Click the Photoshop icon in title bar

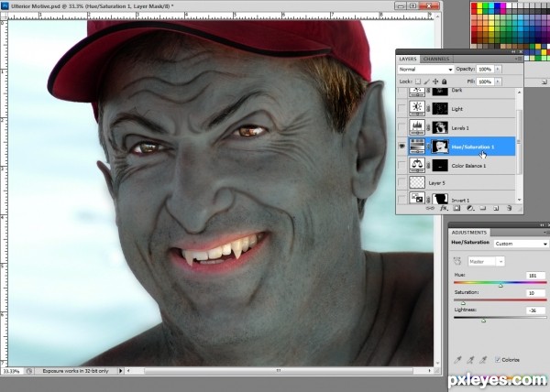tap(5, 6)
